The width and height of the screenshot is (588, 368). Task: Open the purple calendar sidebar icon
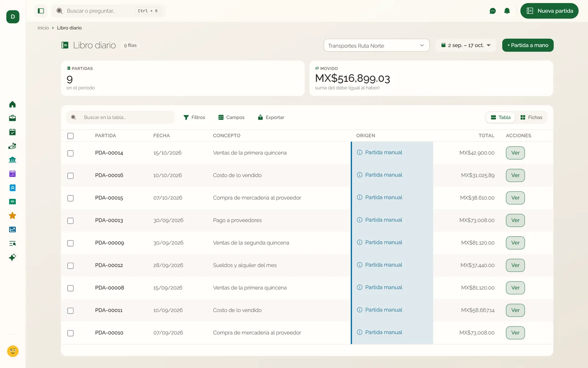(12, 174)
